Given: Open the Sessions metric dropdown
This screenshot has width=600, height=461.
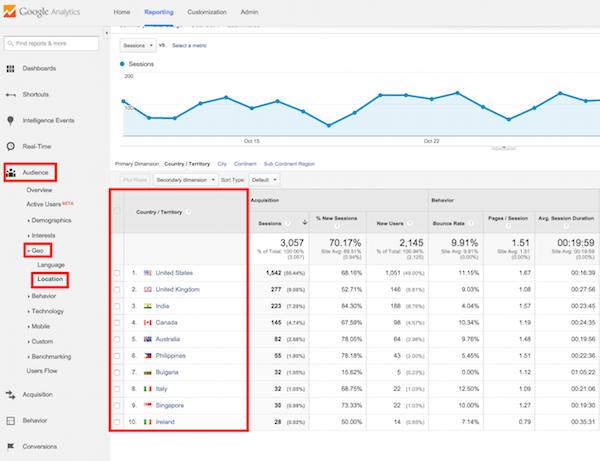Looking at the screenshot, I should (137, 46).
